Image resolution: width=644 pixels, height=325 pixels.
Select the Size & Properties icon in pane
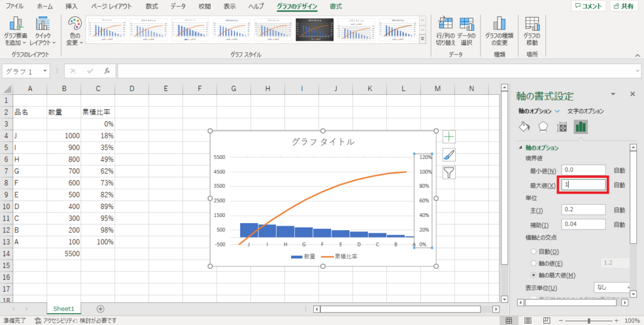[562, 127]
